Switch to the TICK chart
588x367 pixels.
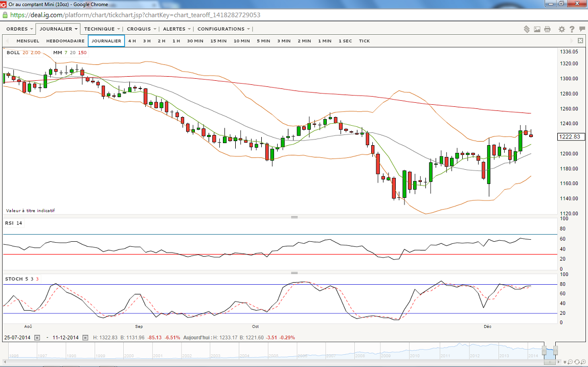[x=364, y=41]
